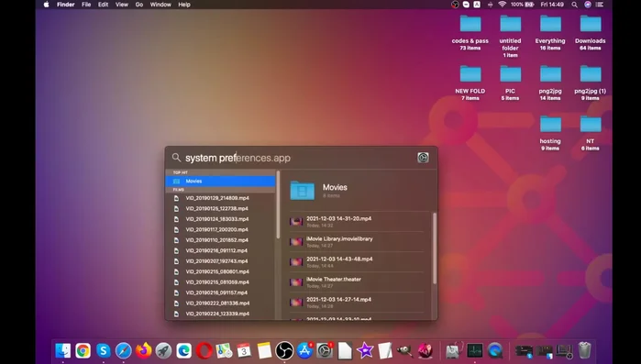Open Siri from the menu bar
Image resolution: width=641 pixels, height=364 pixels.
click(588, 5)
